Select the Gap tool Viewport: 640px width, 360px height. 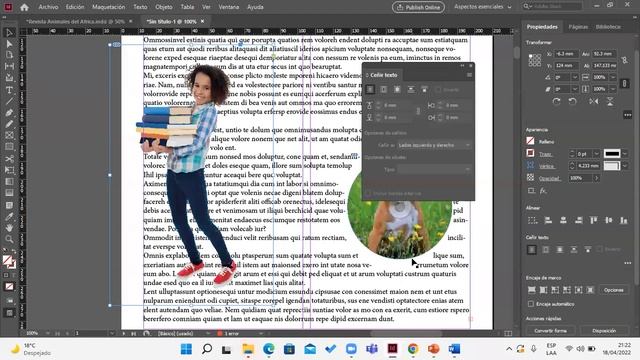click(9, 67)
